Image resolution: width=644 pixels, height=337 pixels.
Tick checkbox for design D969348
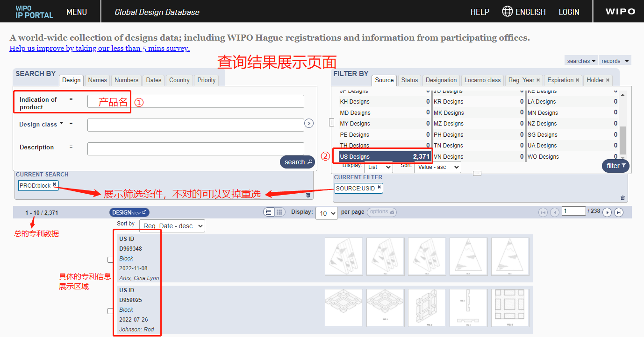110,260
